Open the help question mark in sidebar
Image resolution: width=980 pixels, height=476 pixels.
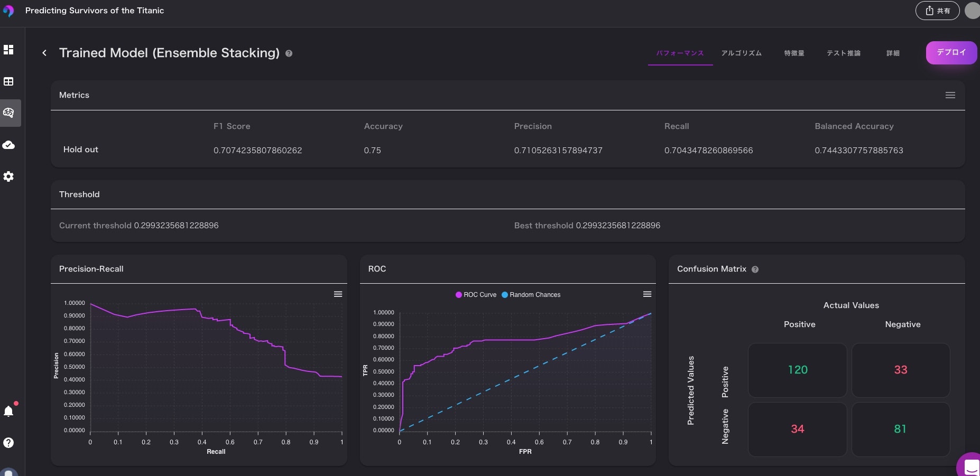point(8,443)
